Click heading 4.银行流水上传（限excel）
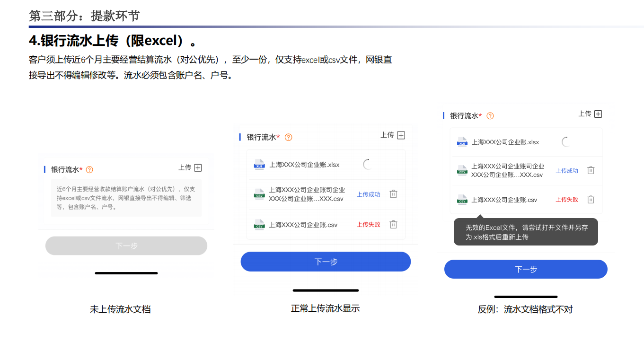This screenshot has height=342, width=644. click(x=113, y=41)
